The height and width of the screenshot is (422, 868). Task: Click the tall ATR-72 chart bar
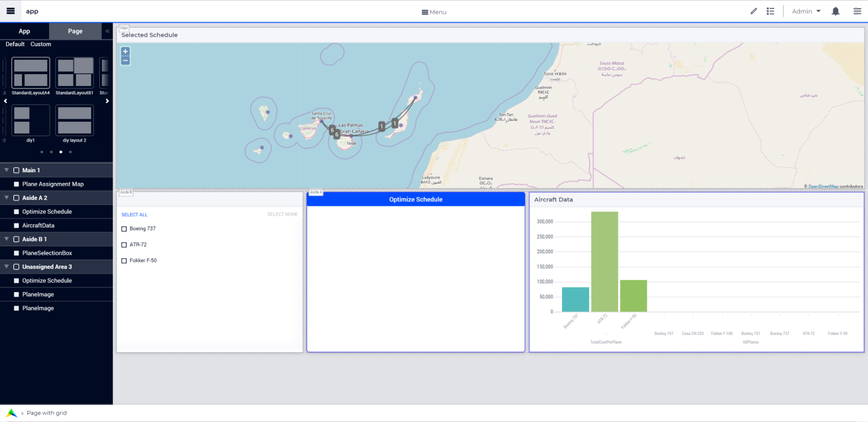[x=604, y=261]
